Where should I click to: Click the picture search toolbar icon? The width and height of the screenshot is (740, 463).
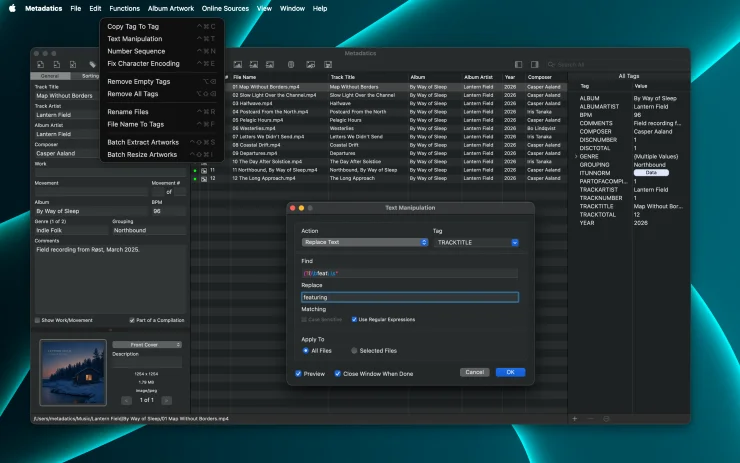[x=311, y=65]
